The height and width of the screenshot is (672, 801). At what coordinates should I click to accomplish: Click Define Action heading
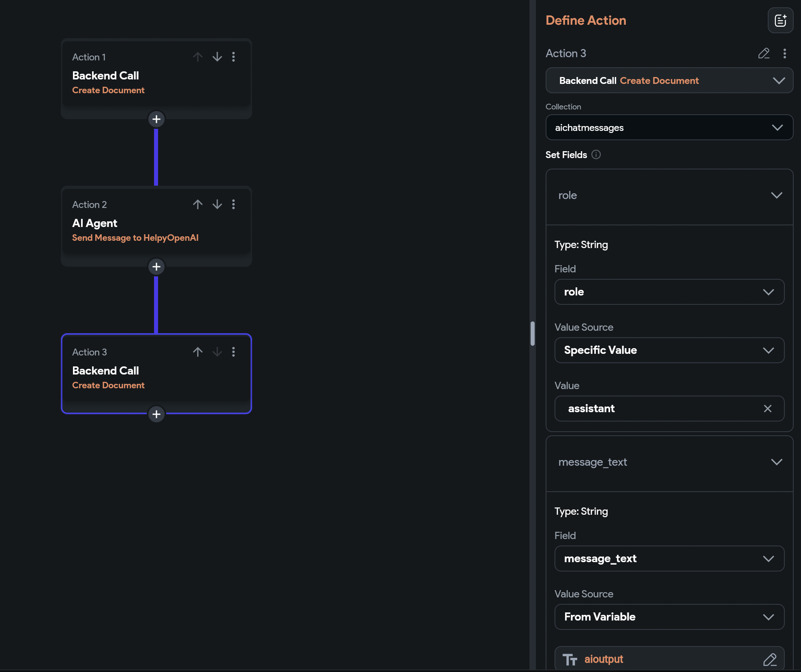point(586,20)
